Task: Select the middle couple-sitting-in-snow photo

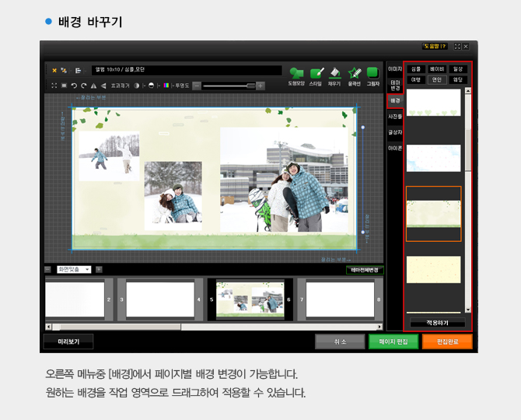Action: click(x=173, y=196)
